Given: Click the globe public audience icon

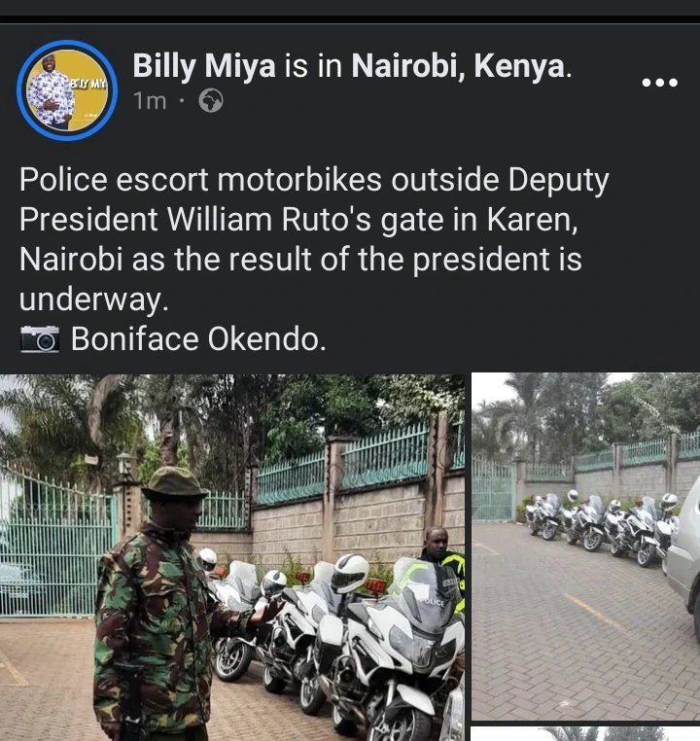Looking at the screenshot, I should pos(211,101).
